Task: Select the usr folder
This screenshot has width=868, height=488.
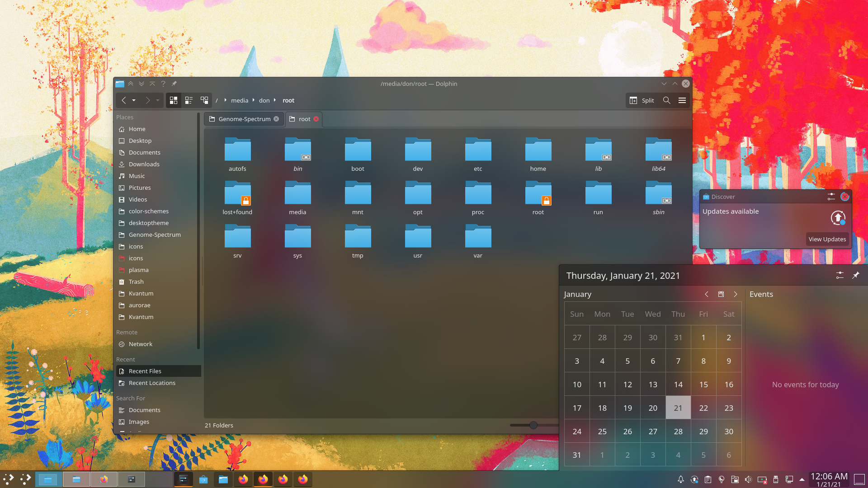Action: [x=418, y=241]
